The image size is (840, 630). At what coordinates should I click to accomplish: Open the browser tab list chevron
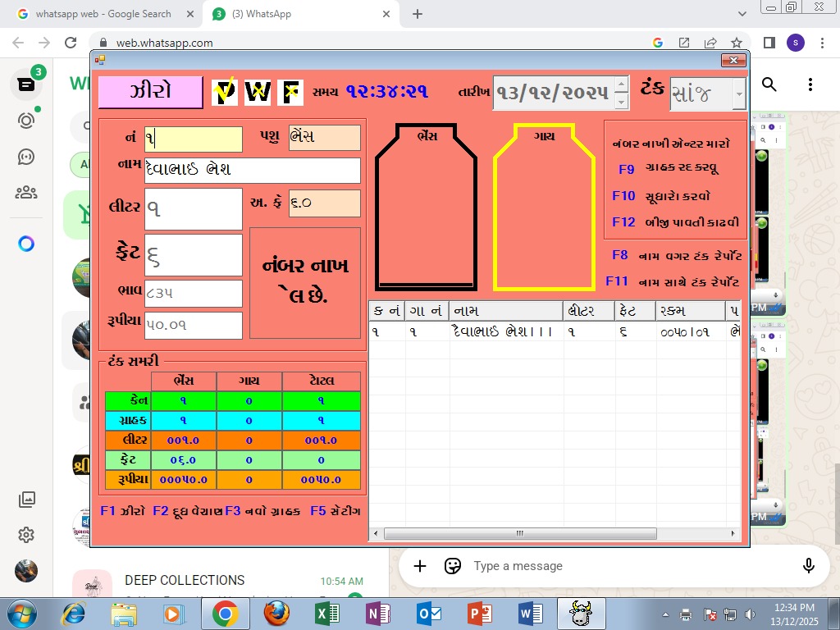(x=742, y=13)
